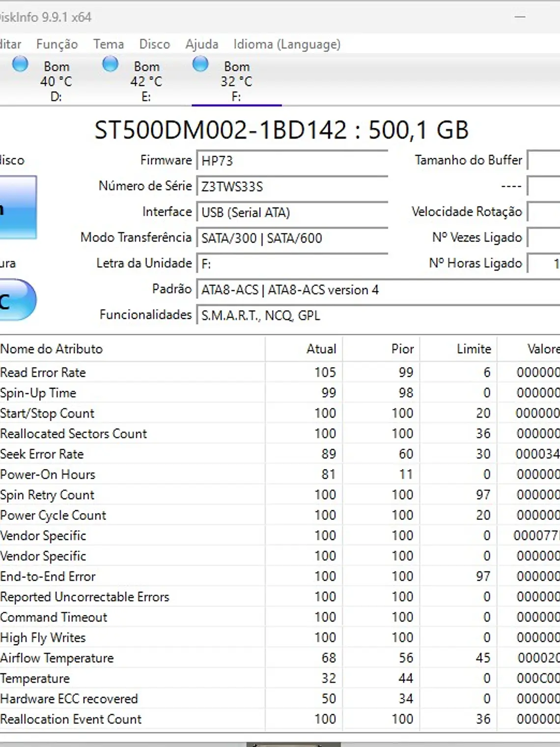
Task: Click the Tamanho do Buffer field
Action: pyautogui.click(x=543, y=160)
